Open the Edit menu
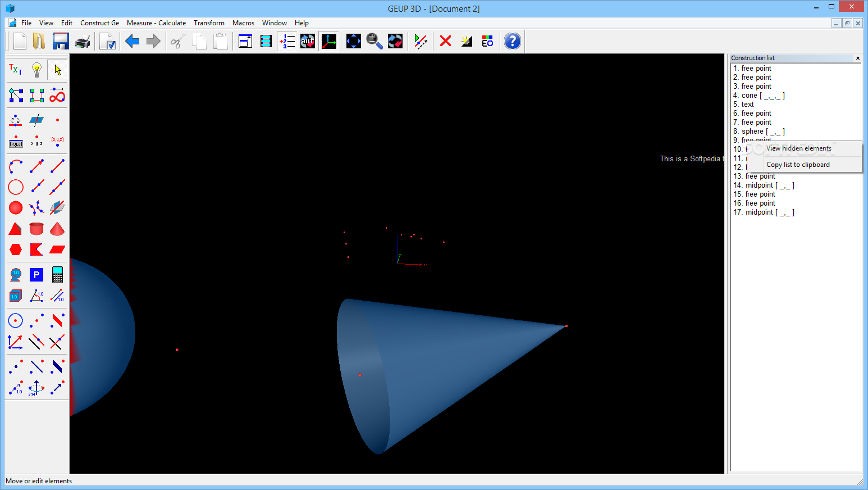 pos(67,23)
